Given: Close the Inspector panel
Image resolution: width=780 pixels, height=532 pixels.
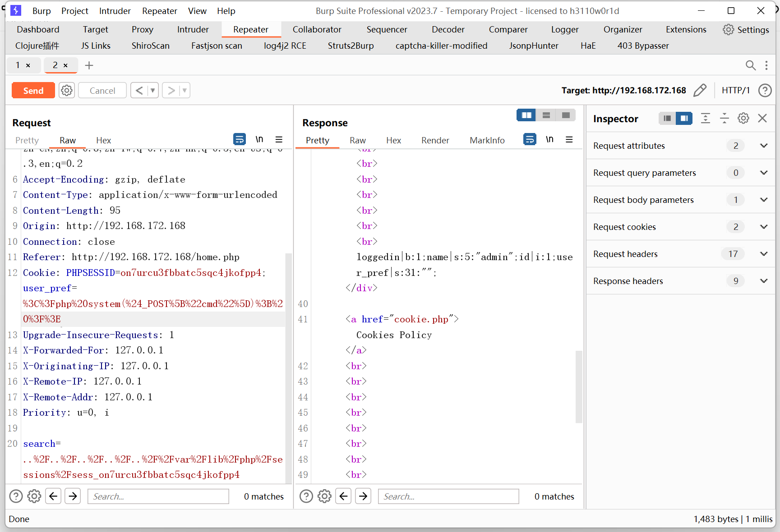Looking at the screenshot, I should coord(762,118).
